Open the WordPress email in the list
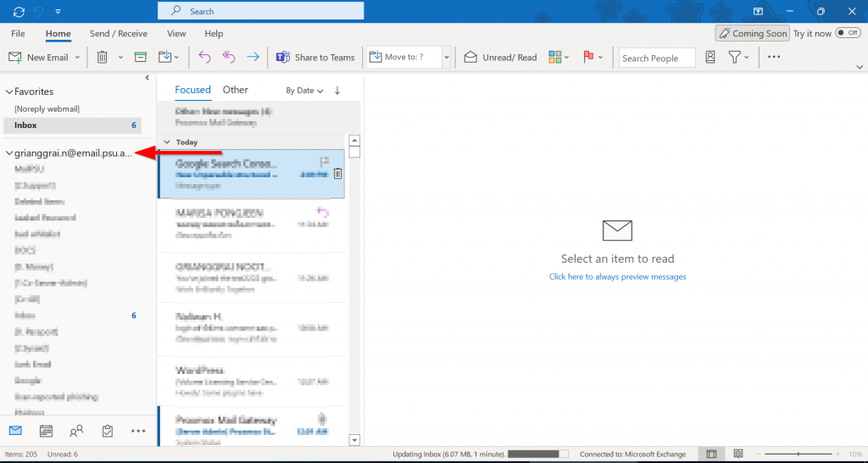Screen dimensions: 868x463 [x=251, y=381]
